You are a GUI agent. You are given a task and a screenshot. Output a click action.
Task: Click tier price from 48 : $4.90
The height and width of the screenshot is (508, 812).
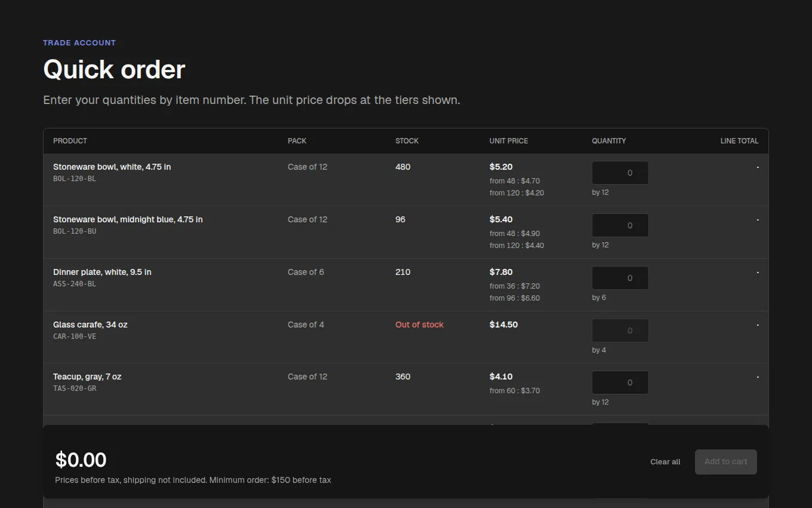tap(515, 234)
